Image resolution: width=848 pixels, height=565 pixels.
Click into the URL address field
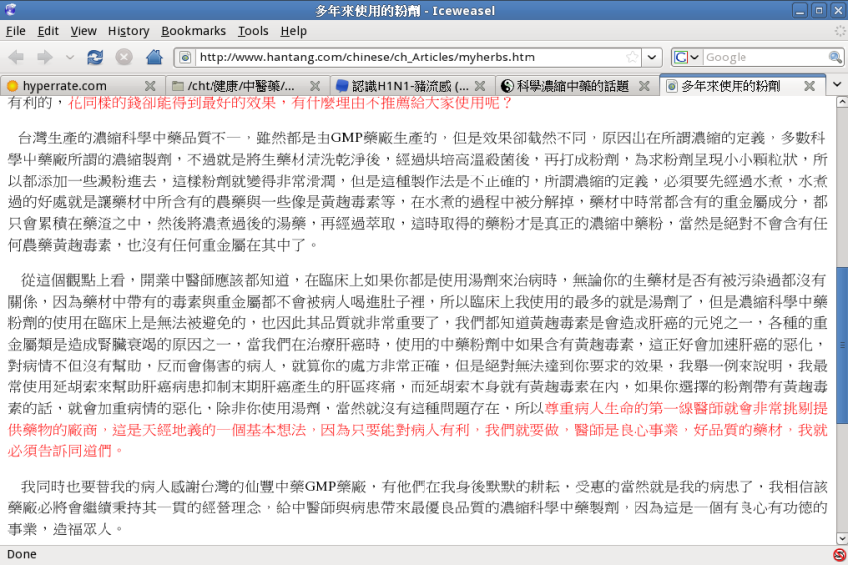pos(400,57)
